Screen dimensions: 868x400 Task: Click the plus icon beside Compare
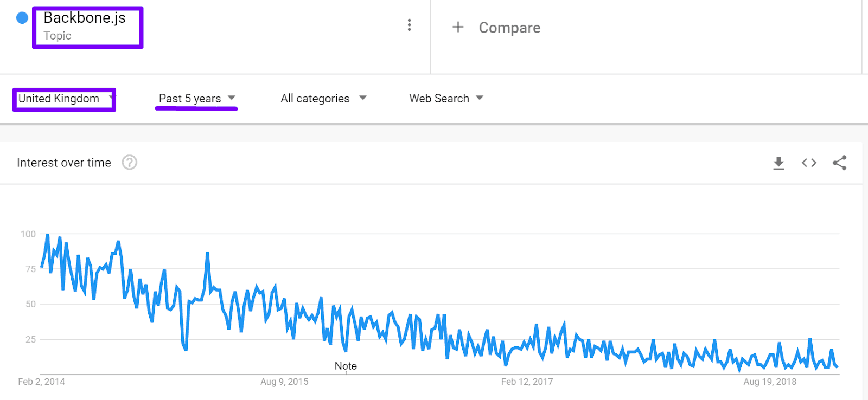point(458,27)
